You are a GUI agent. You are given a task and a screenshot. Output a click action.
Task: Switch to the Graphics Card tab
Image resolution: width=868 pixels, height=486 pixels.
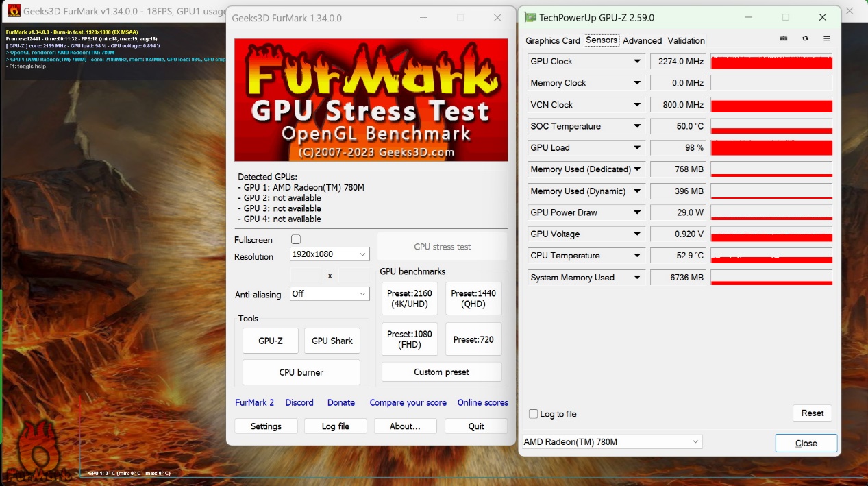coord(553,41)
